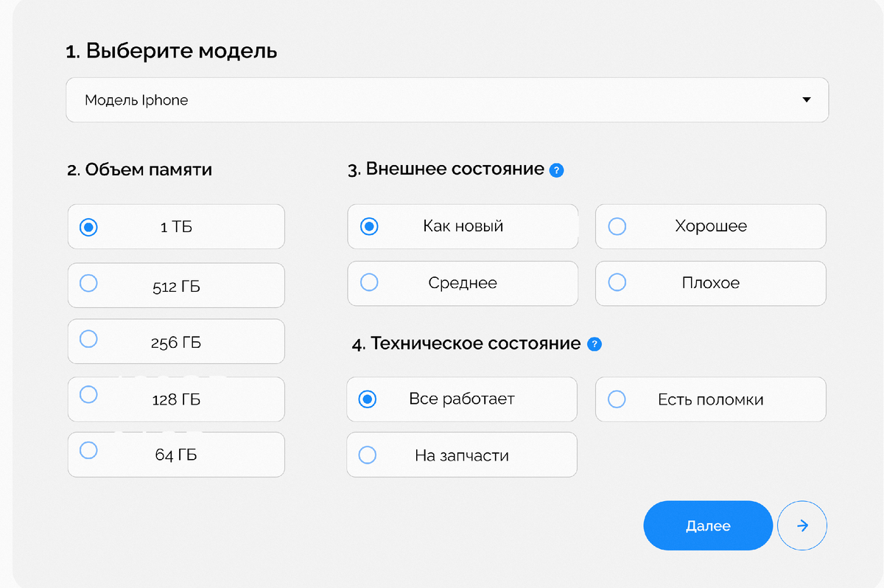Open the Модель Iphone dropdown
This screenshot has width=884, height=588.
(446, 100)
